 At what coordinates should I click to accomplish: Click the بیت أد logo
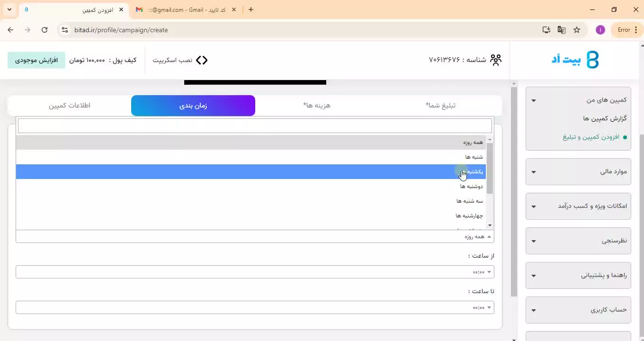coord(575,60)
